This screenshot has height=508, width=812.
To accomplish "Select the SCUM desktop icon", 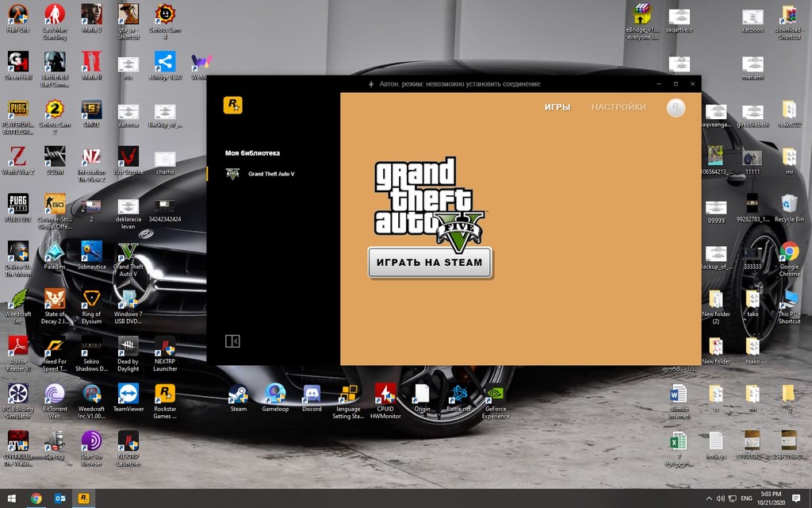I will pyautogui.click(x=55, y=160).
